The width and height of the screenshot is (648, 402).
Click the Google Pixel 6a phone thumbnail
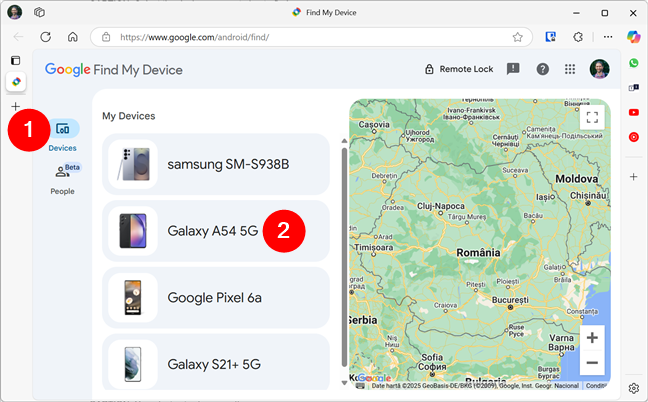tap(133, 297)
